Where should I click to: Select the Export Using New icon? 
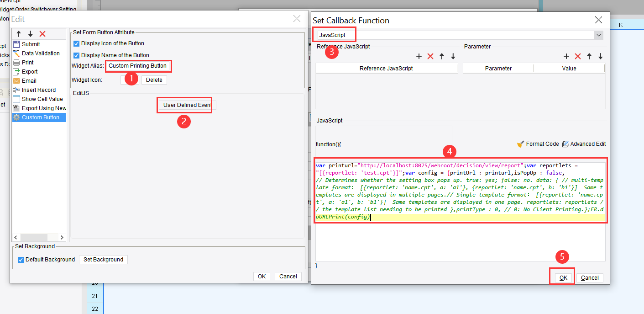click(16, 108)
